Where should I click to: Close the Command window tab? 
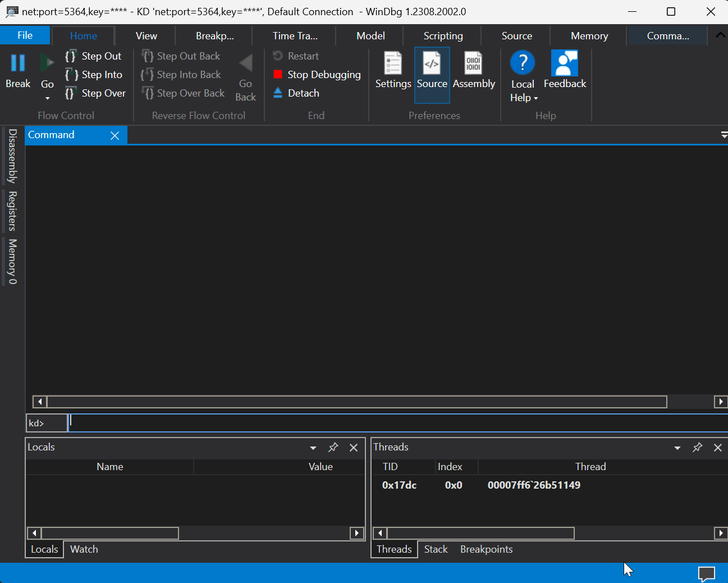coord(115,135)
